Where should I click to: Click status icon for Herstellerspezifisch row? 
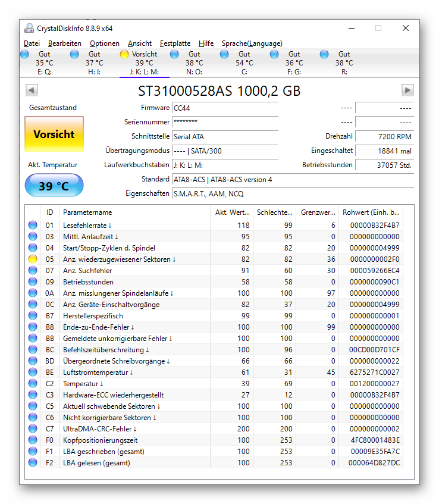33,315
